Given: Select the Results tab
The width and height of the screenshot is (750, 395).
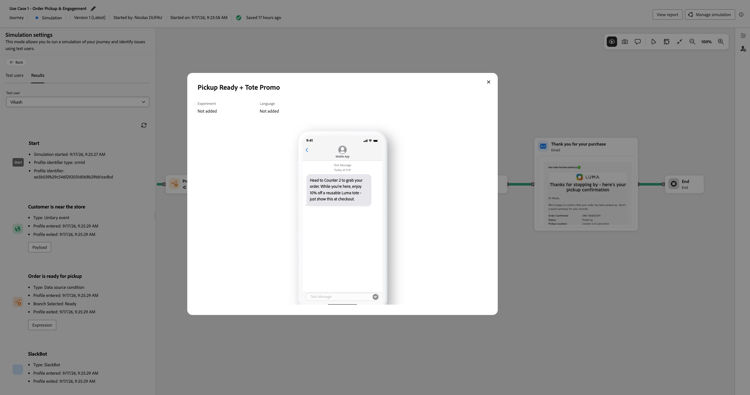Looking at the screenshot, I should [38, 75].
